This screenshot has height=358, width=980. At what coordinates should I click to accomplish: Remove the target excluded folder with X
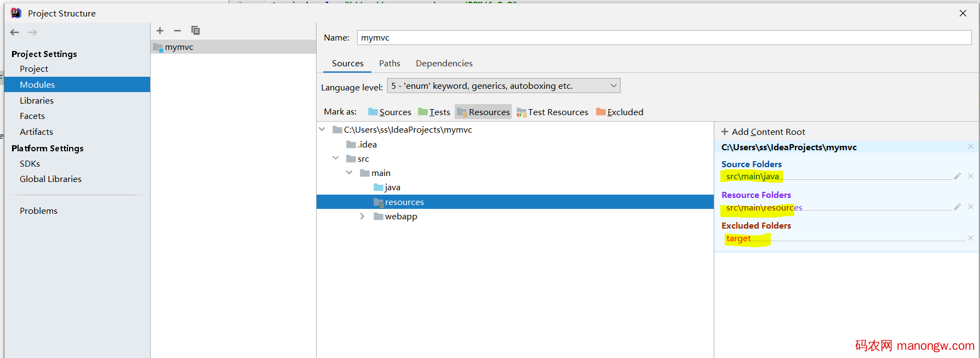[971, 238]
